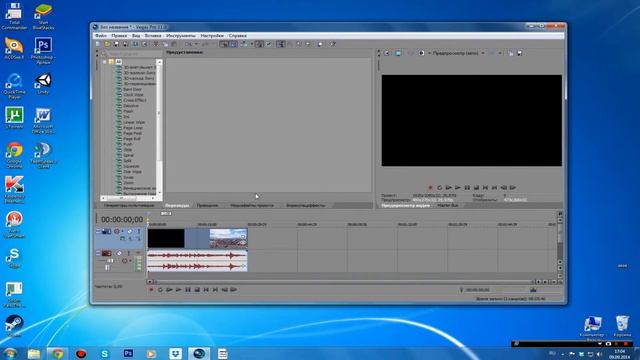Open undo history dropdown arrow in toolbar
The image size is (640, 360).
click(x=196, y=44)
